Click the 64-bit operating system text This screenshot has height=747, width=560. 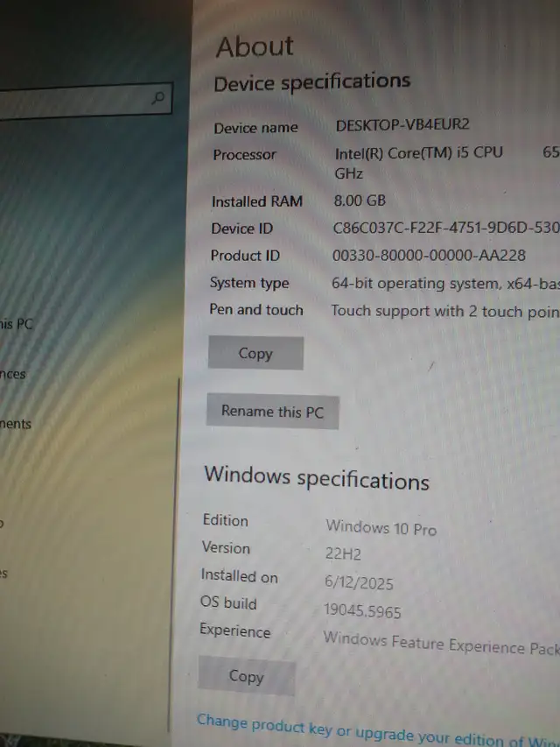[445, 284]
